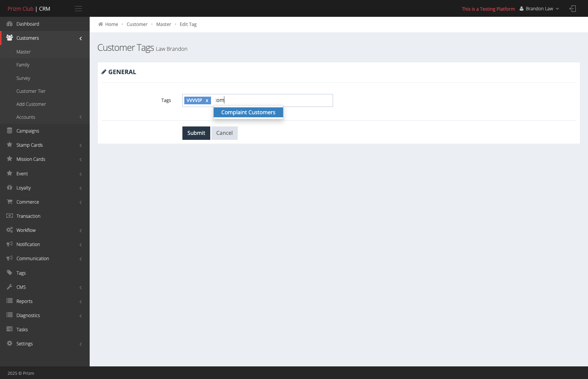The height and width of the screenshot is (379, 588).
Task: Click the Prizm Club CRM logo
Action: click(x=29, y=8)
